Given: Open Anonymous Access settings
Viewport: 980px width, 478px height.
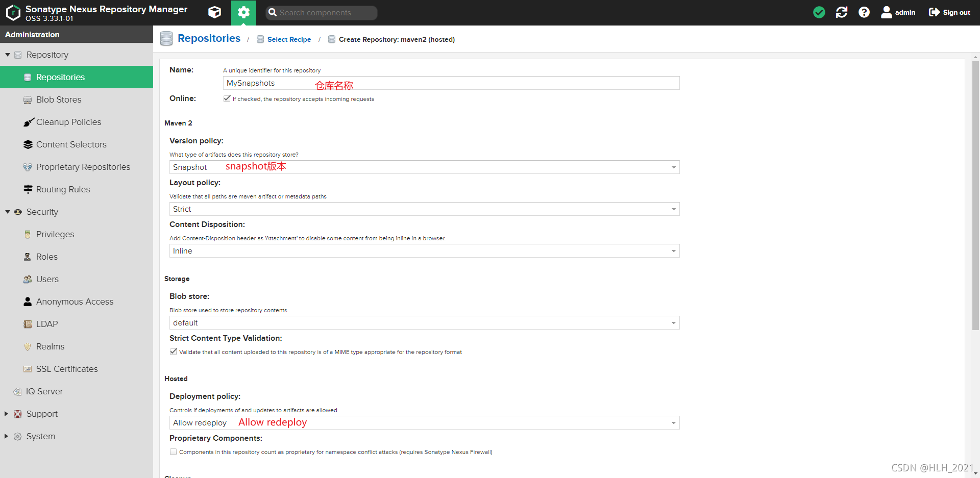Looking at the screenshot, I should 77,301.
